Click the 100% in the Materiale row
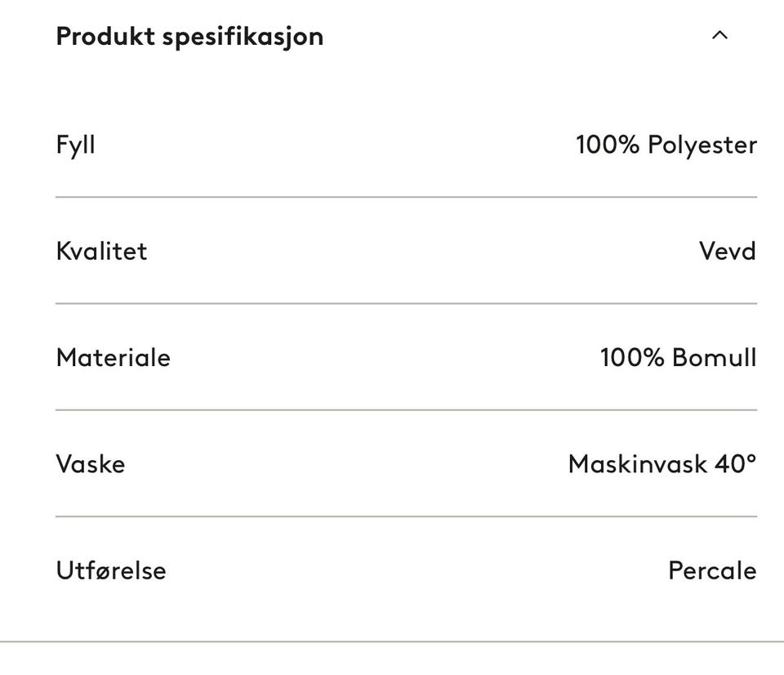784x675 pixels. point(632,358)
